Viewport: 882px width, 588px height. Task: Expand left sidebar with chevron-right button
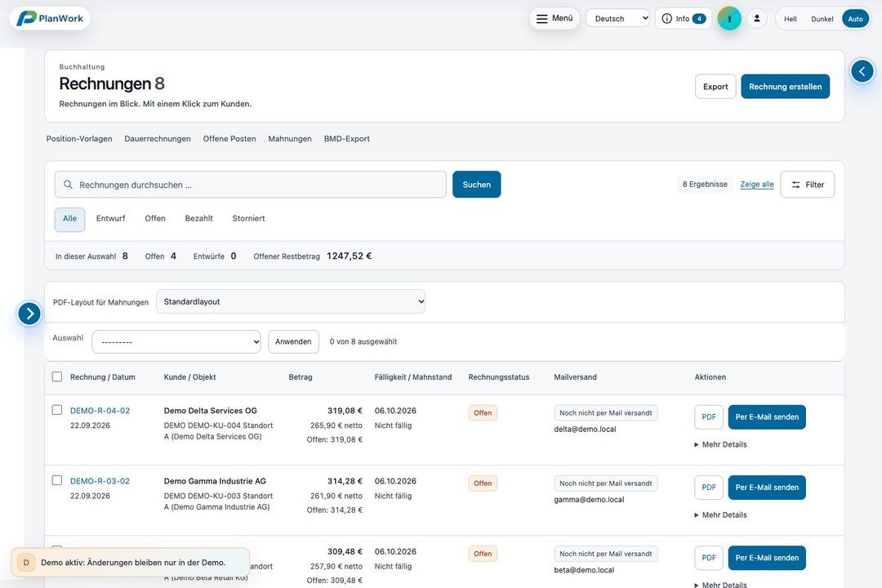29,314
